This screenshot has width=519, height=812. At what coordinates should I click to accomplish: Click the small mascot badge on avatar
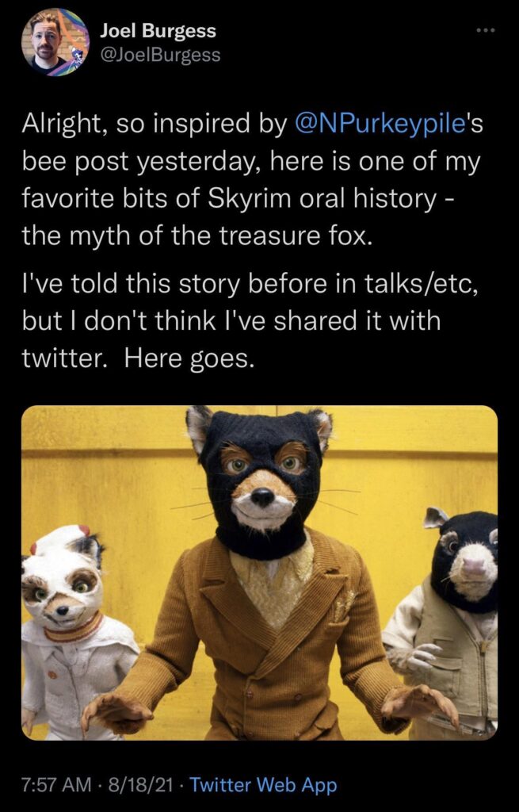78,55
